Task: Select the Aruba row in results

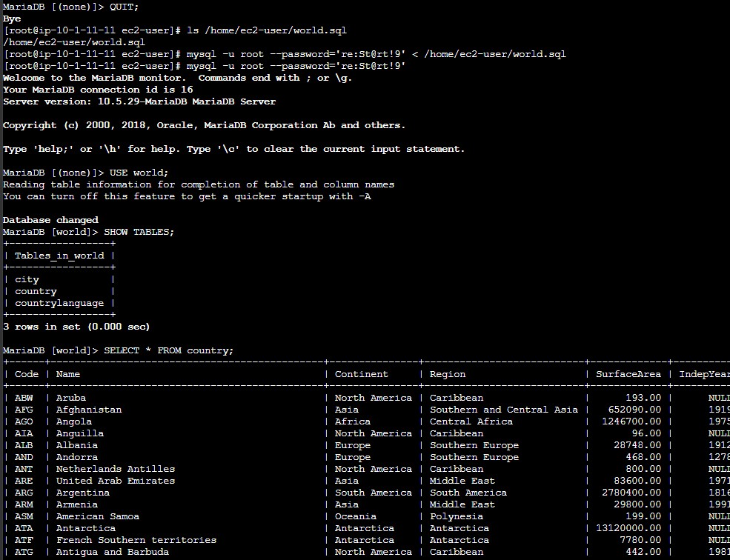Action: coord(71,397)
